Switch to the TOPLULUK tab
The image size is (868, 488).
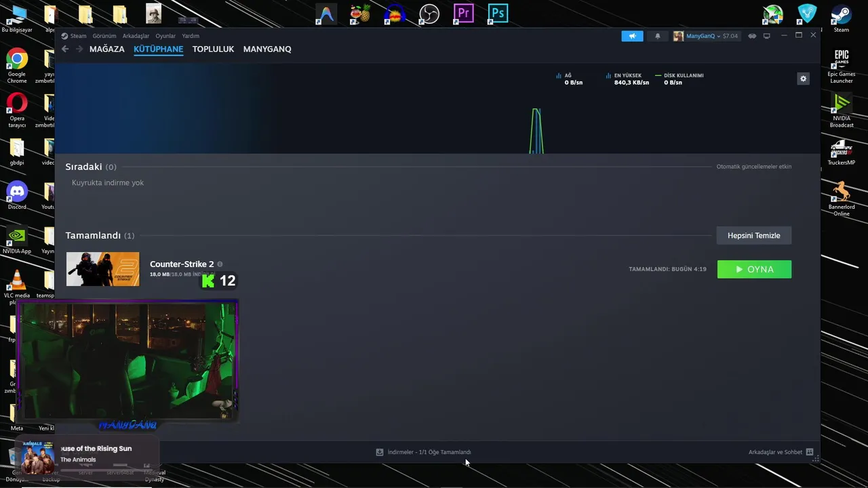click(213, 49)
